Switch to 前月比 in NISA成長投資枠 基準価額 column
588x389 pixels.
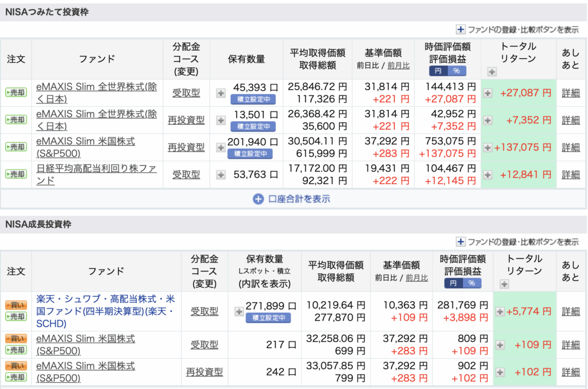416,278
